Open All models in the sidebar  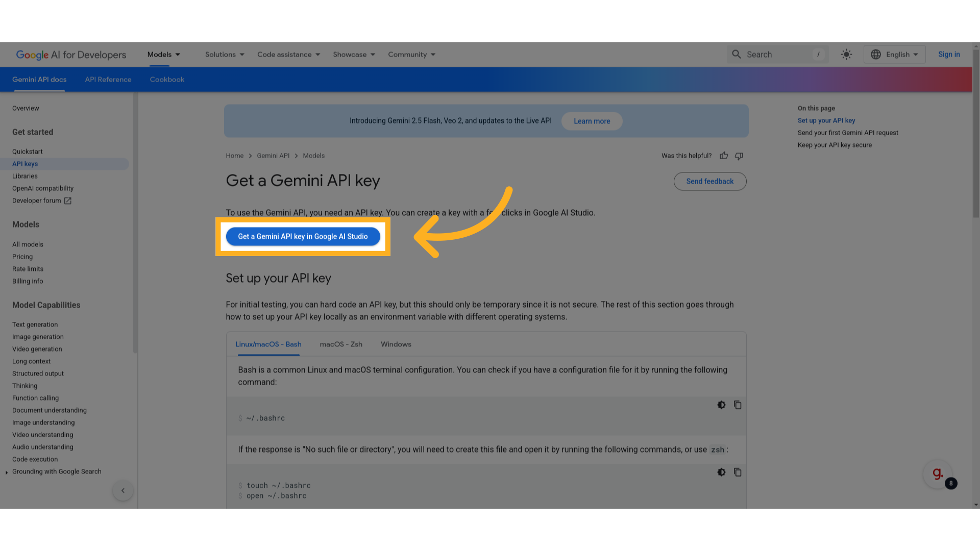click(x=28, y=244)
